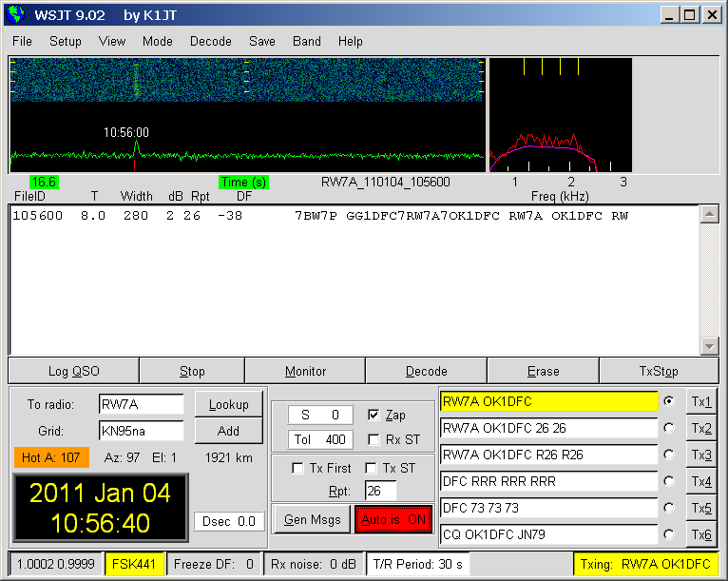Click the yellow RW7A OK1DFC message field
Image resolution: width=728 pixels, height=581 pixels.
pos(548,401)
